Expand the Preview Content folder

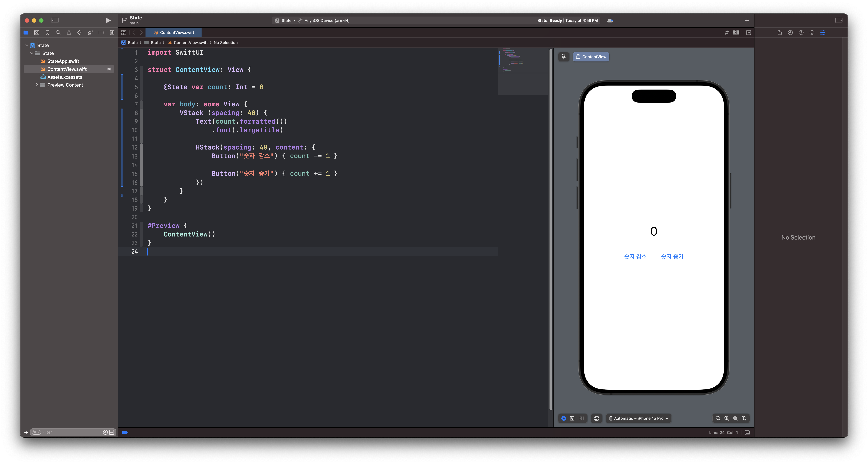(37, 85)
